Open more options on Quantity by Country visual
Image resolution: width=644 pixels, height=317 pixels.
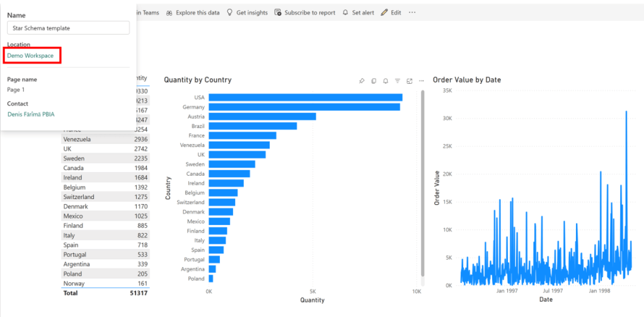(x=422, y=81)
